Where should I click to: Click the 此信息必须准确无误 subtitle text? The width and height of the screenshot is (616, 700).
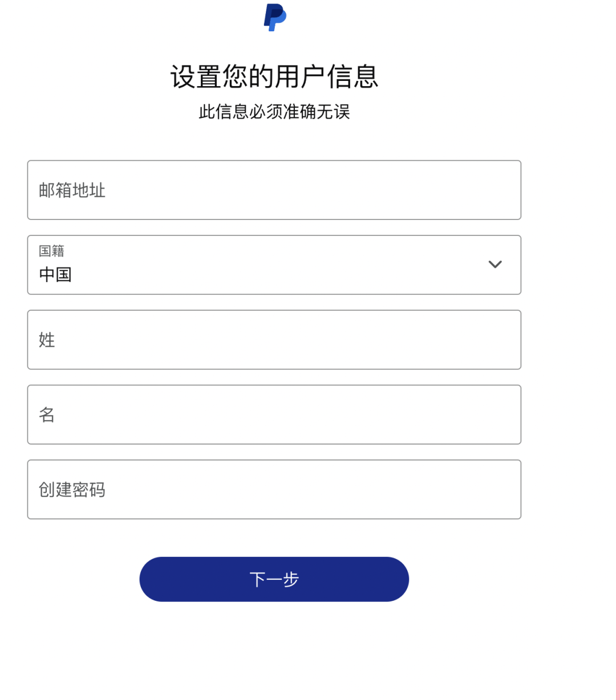[x=274, y=112]
